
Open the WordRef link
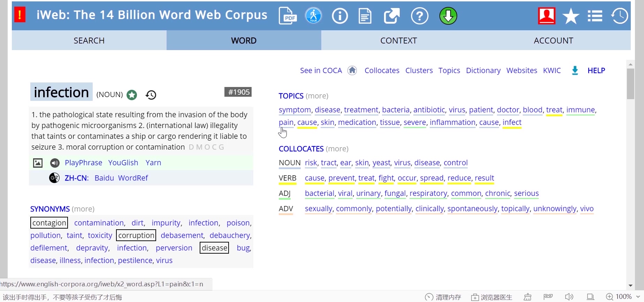click(x=133, y=178)
